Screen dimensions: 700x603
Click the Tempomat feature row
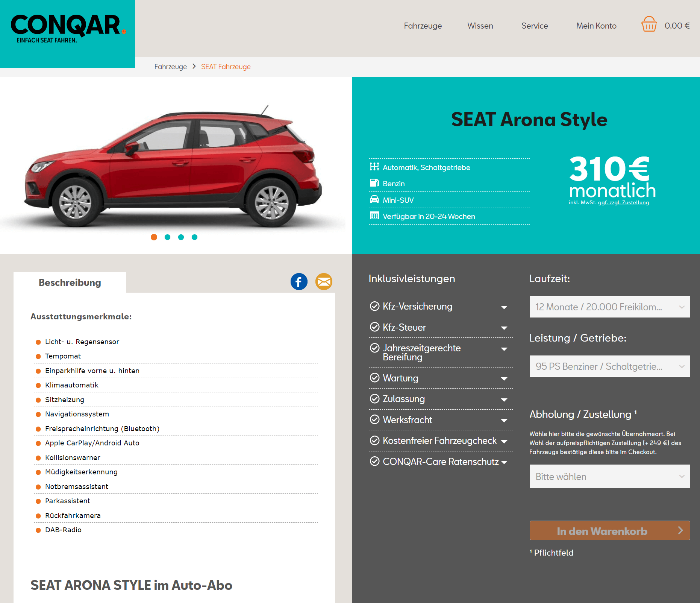[x=176, y=356]
